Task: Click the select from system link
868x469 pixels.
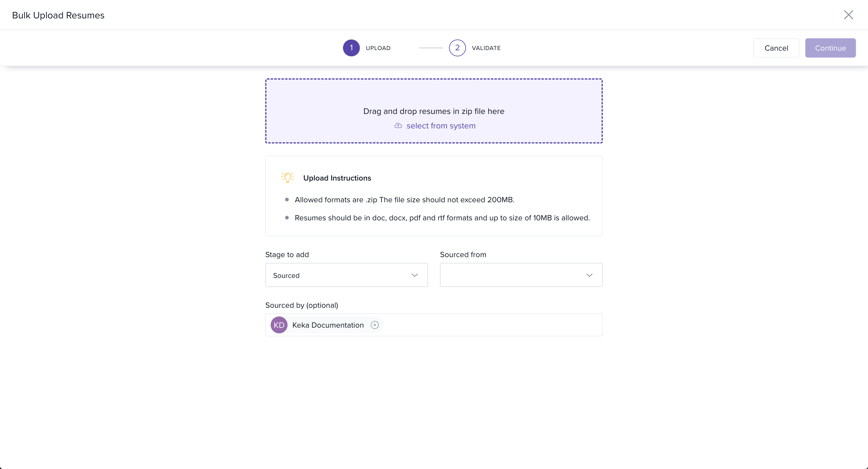Action: click(x=441, y=126)
